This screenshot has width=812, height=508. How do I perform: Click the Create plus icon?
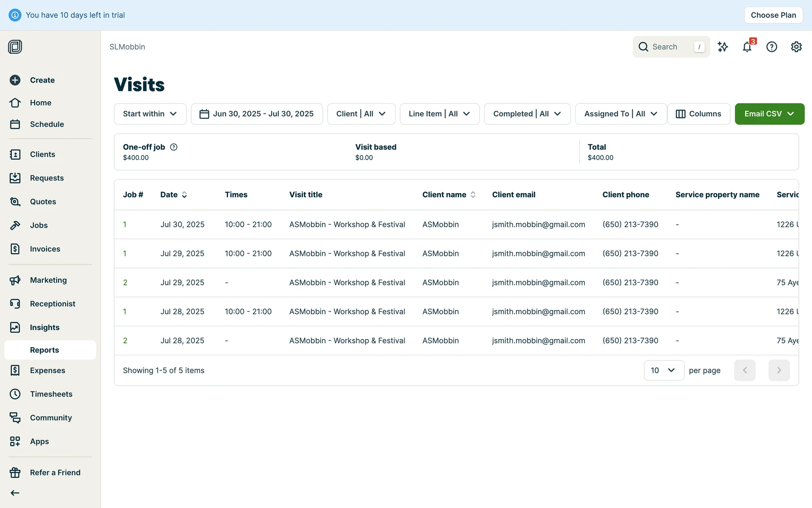coord(15,80)
